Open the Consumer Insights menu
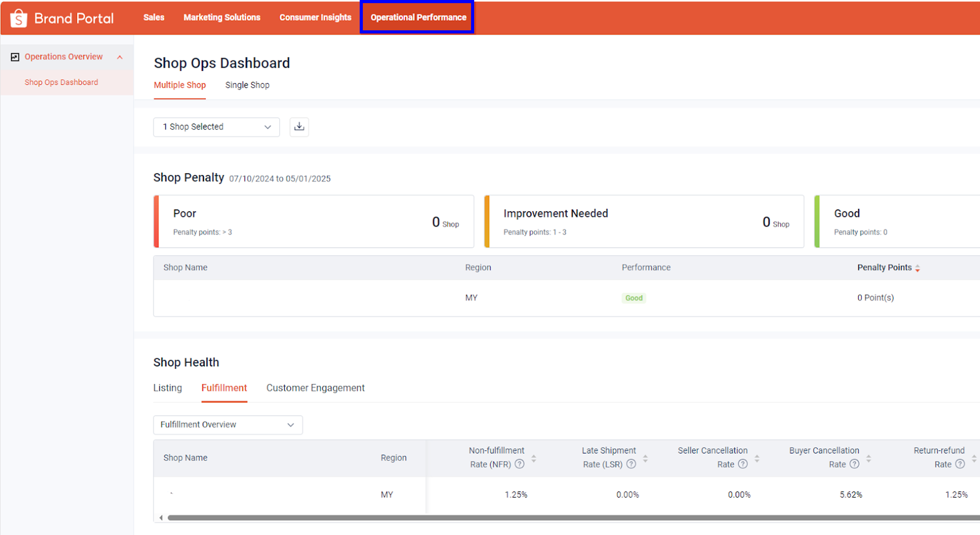Viewport: 980px width, 535px height. click(x=315, y=17)
